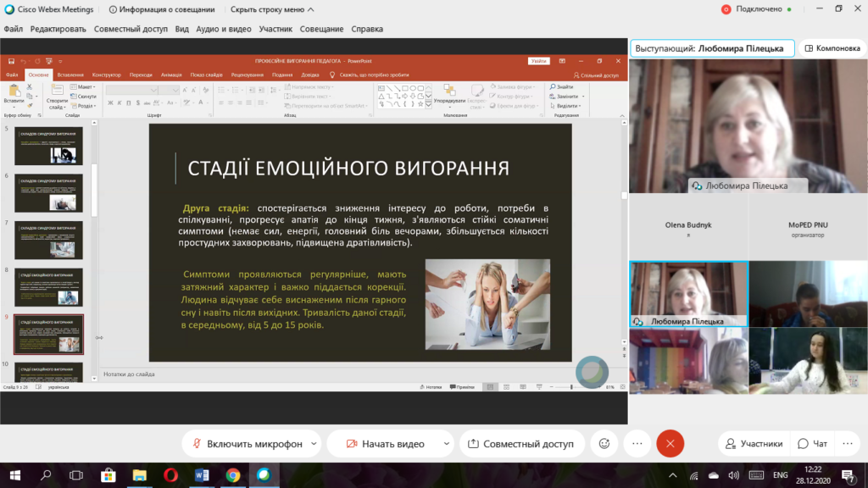Select Любомира Пілецька video thumbnail in grid
868x488 pixels.
[688, 294]
